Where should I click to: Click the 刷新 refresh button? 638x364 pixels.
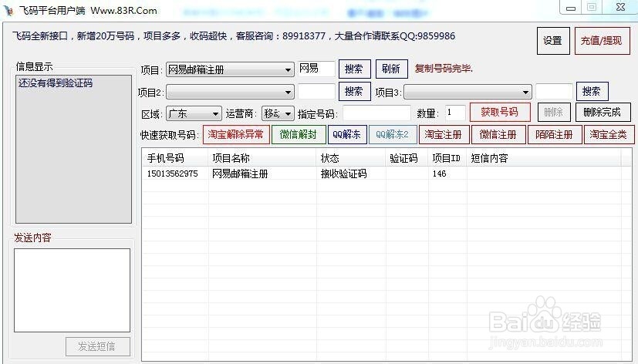coord(391,69)
